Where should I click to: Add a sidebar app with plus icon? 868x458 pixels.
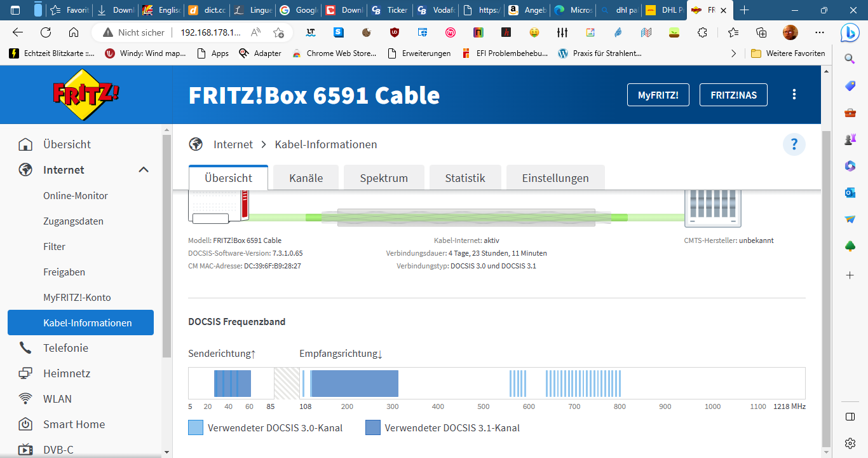850,275
